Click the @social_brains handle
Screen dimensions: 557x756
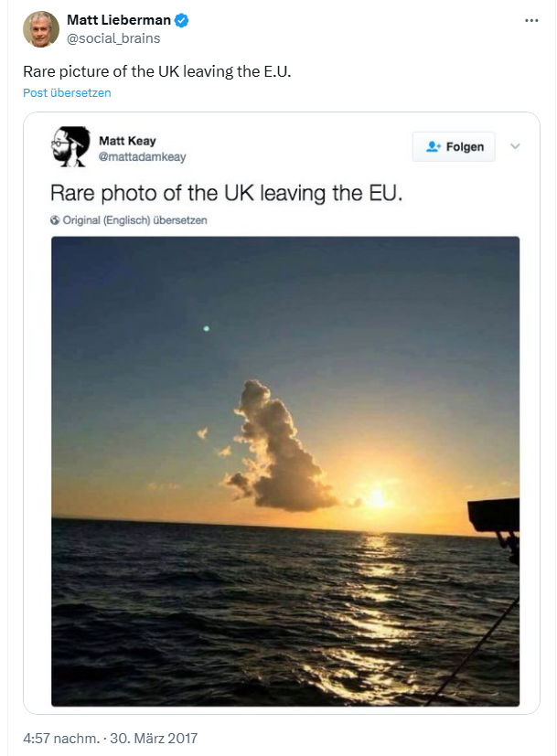click(113, 38)
